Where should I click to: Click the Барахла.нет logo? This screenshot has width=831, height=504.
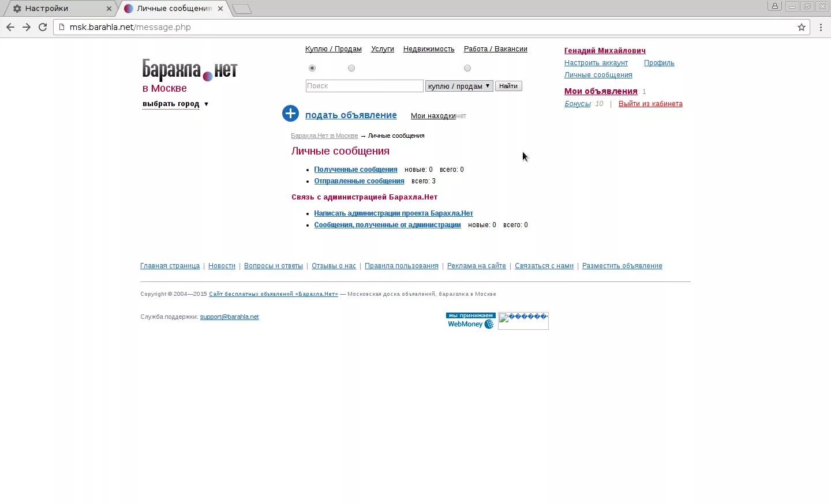click(190, 70)
